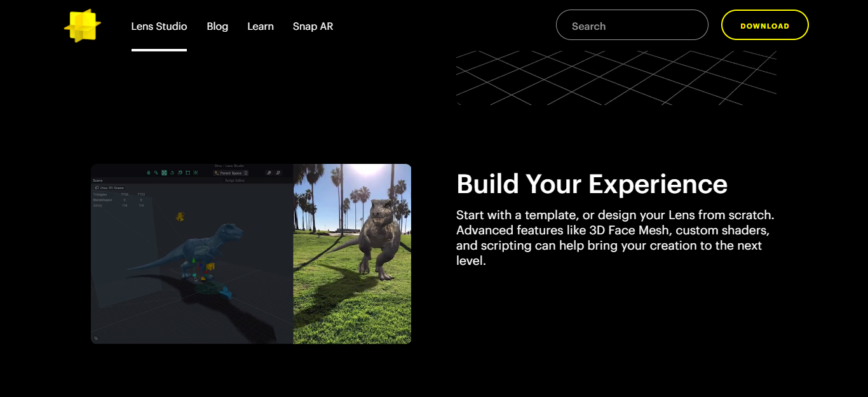
Task: Switch to Script Editor tab in demo
Action: 234,180
